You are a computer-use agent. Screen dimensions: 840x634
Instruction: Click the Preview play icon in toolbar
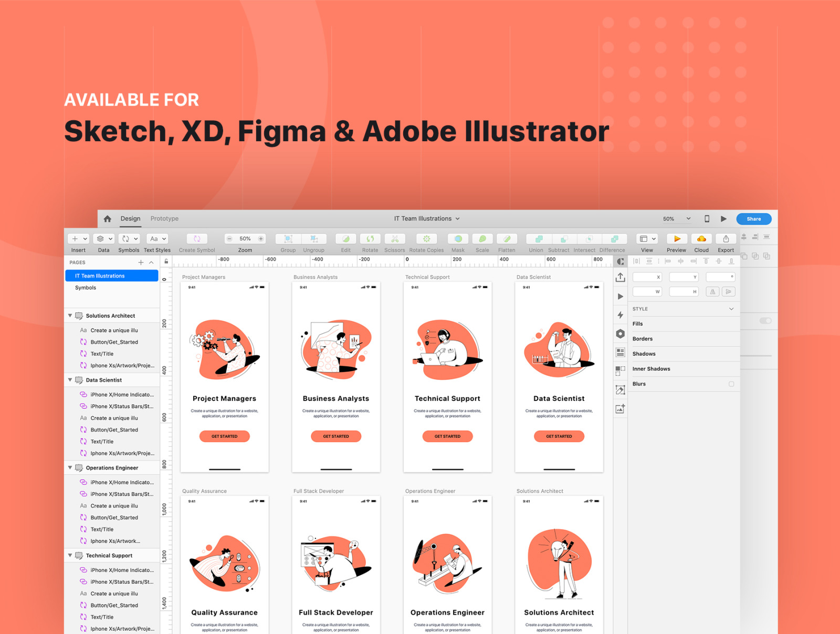(677, 239)
